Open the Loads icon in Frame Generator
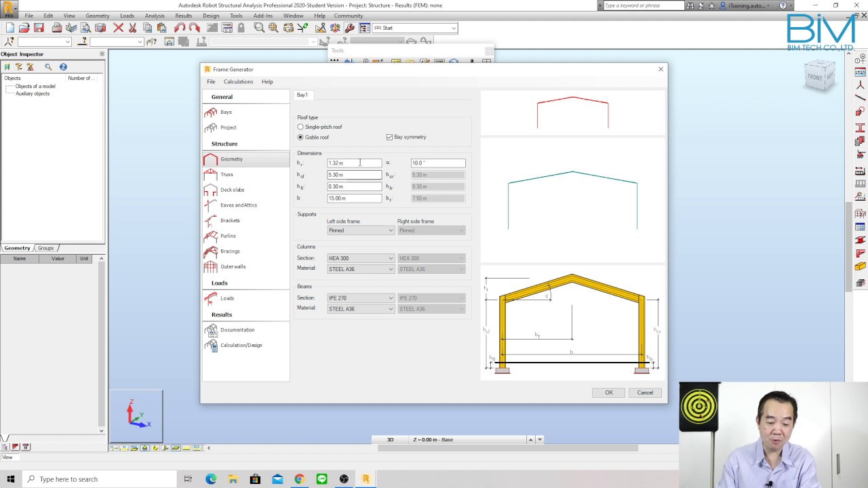 (x=211, y=298)
